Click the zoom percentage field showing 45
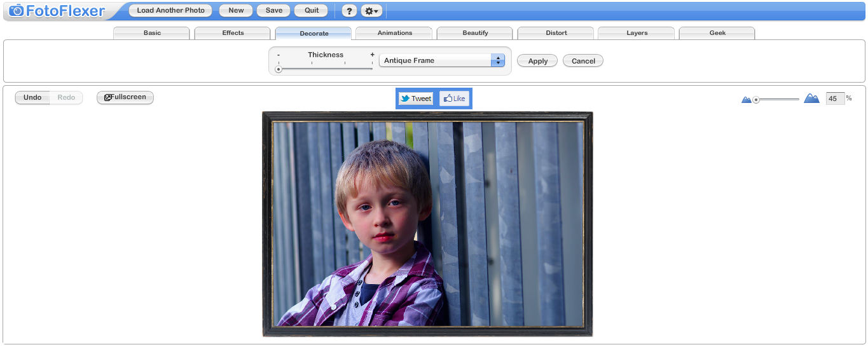868x347 pixels. coord(835,99)
